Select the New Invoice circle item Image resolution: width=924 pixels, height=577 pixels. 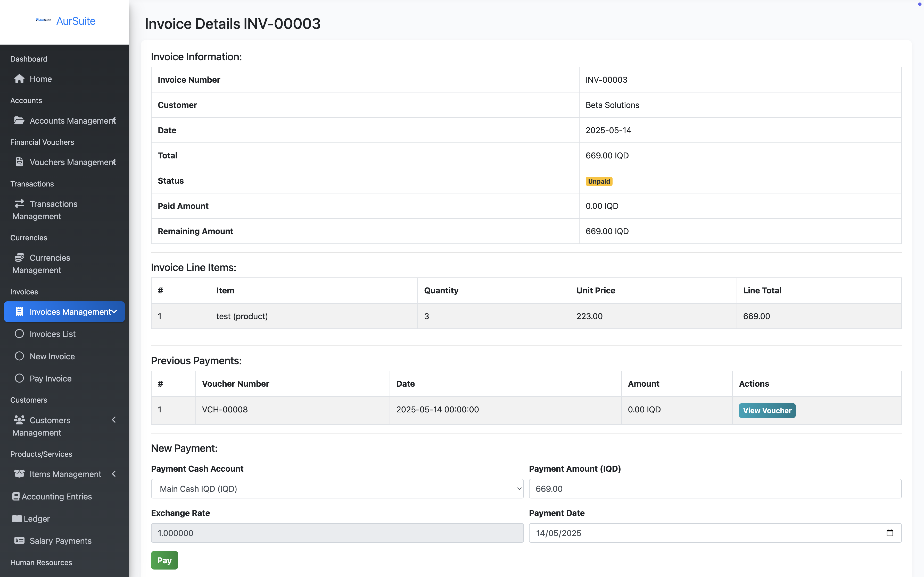coord(19,356)
